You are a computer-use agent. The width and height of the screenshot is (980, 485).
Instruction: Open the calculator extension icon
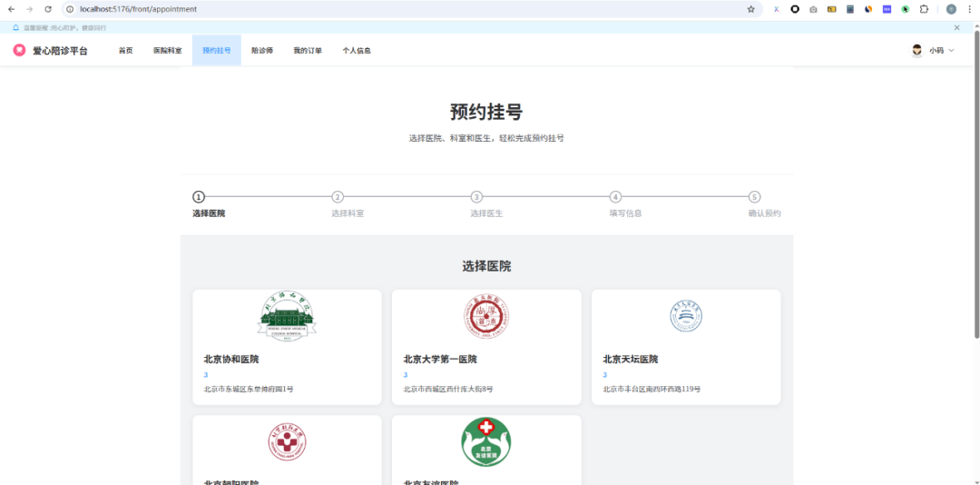pyautogui.click(x=850, y=9)
